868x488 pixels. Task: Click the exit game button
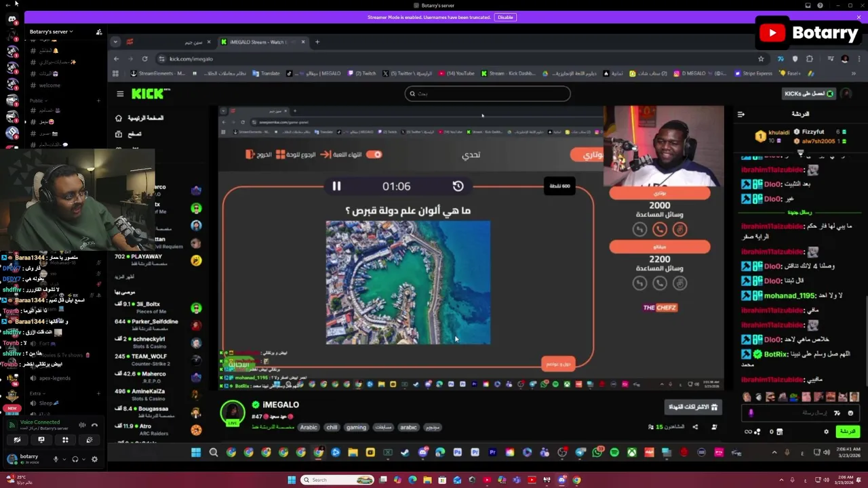pos(258,155)
